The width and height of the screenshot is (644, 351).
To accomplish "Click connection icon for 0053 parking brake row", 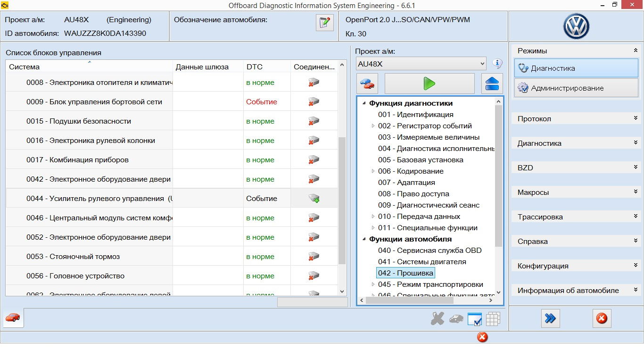I will pos(314,257).
